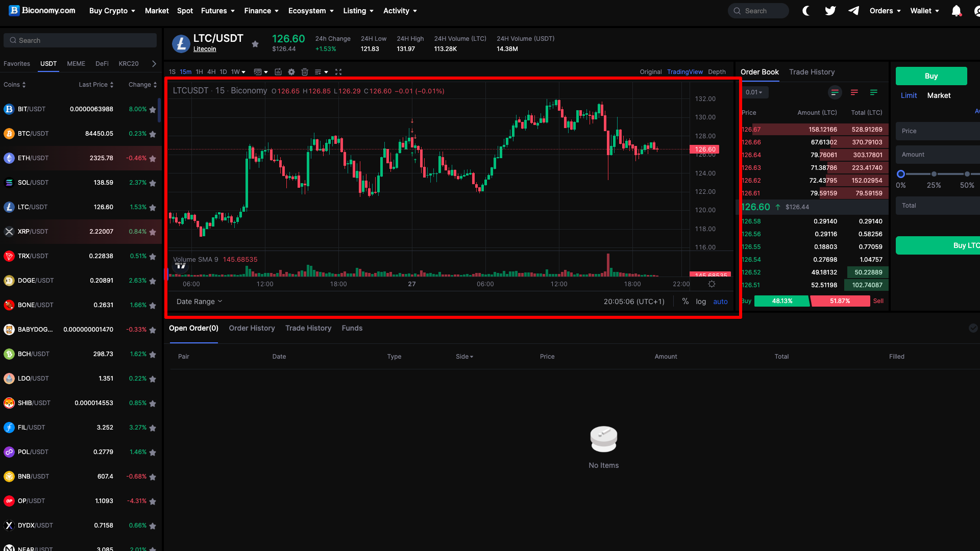The height and width of the screenshot is (551, 980).
Task: Switch to the MEME market tab
Action: pos(76,64)
